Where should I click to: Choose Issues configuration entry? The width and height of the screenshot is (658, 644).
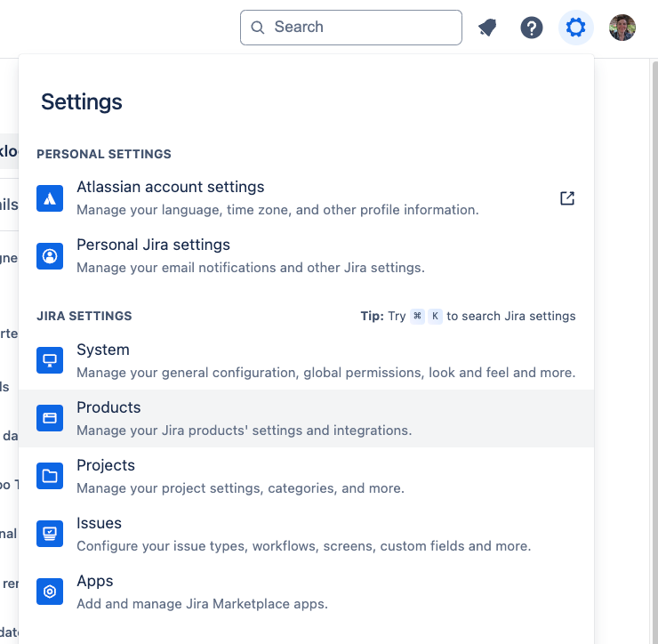pos(307,535)
